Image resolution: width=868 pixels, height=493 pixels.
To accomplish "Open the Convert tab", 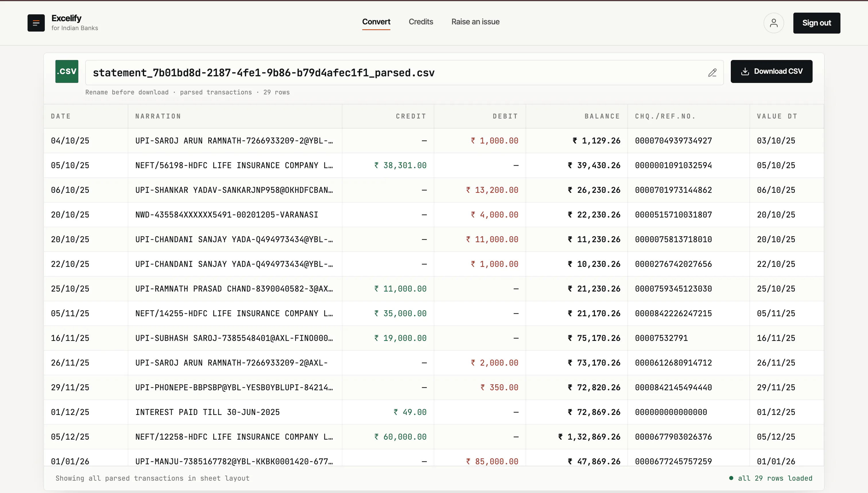I will [376, 22].
